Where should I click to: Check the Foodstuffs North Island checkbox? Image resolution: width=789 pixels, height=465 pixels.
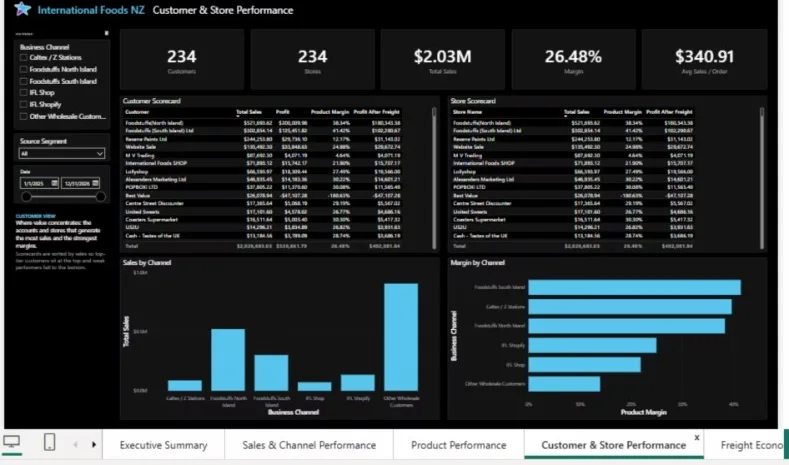23,69
